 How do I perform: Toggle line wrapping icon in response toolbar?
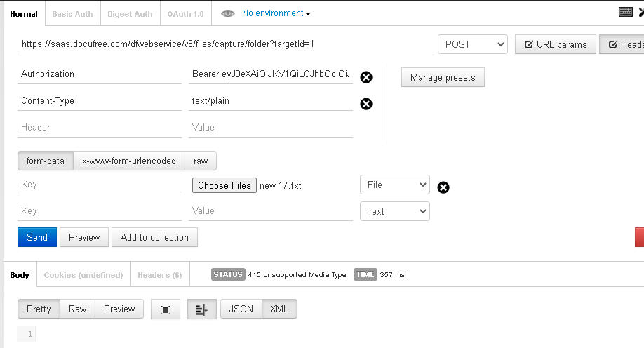point(201,309)
